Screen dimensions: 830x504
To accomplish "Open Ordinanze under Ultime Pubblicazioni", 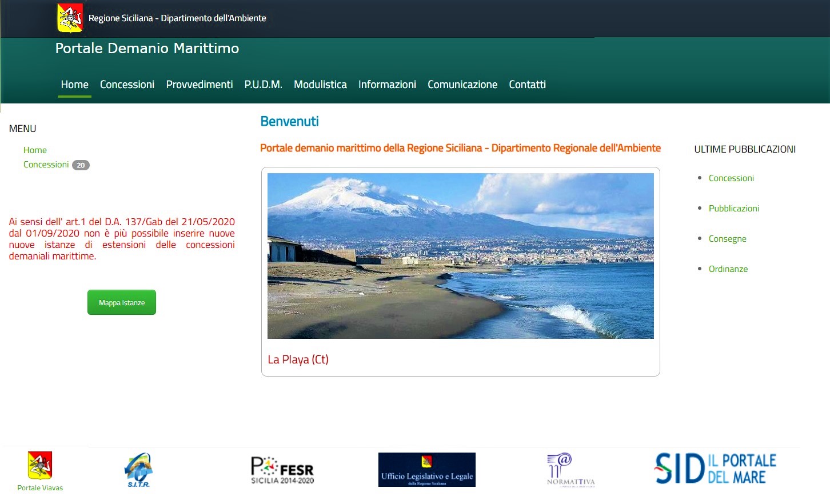I will pyautogui.click(x=728, y=269).
